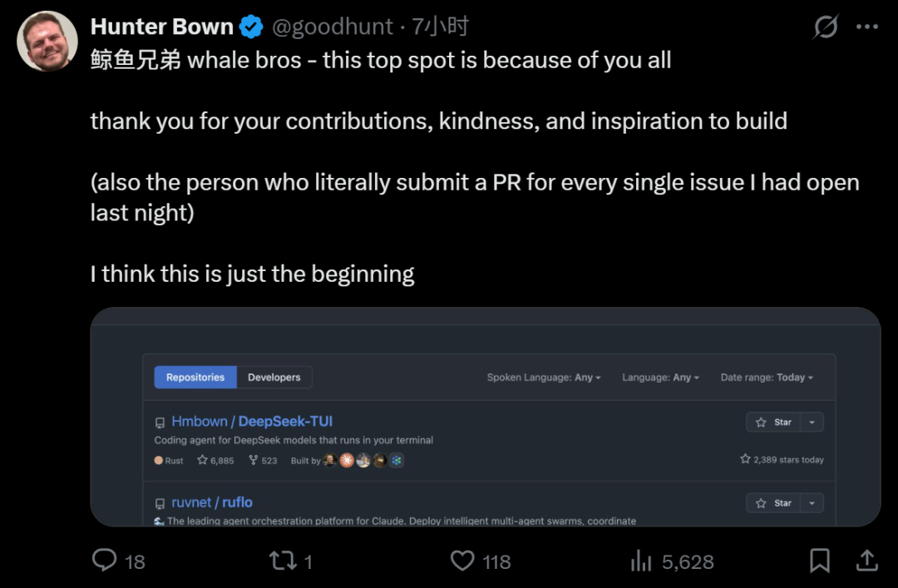Switch to the Developers tab
This screenshot has height=588, width=898.
tap(274, 377)
